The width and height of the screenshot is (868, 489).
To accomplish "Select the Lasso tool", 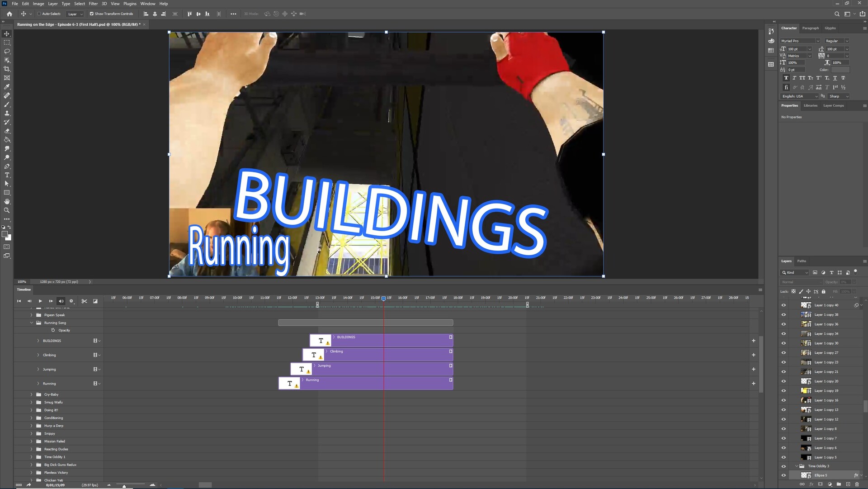I will 7,51.
